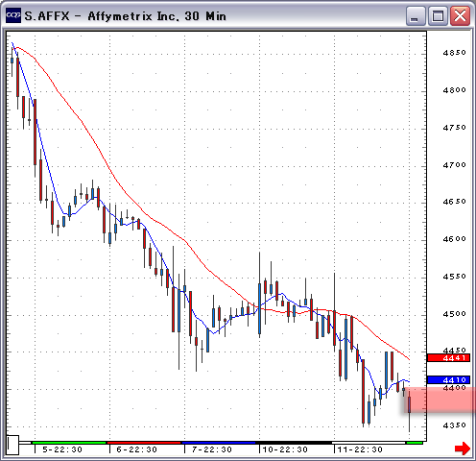476x461 pixels.
Task: Click the 6-22:30 date label on time axis
Action: click(x=137, y=449)
